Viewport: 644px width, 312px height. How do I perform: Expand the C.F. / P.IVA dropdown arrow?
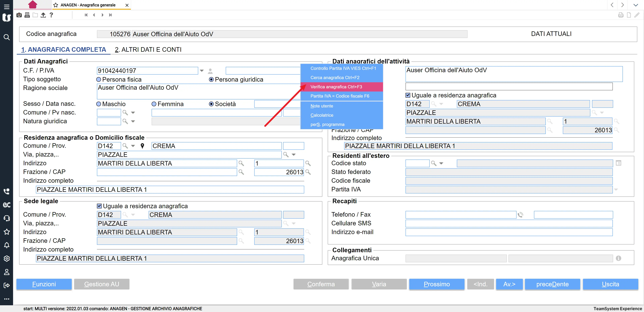[x=202, y=71]
